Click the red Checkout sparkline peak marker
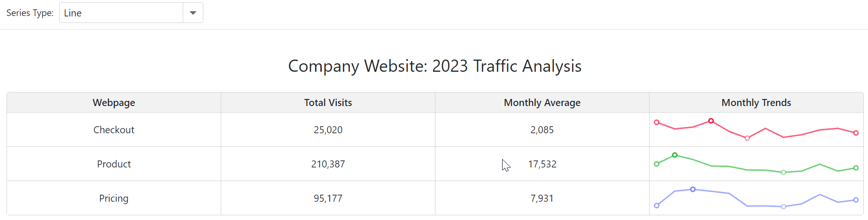The image size is (868, 220). [711, 121]
